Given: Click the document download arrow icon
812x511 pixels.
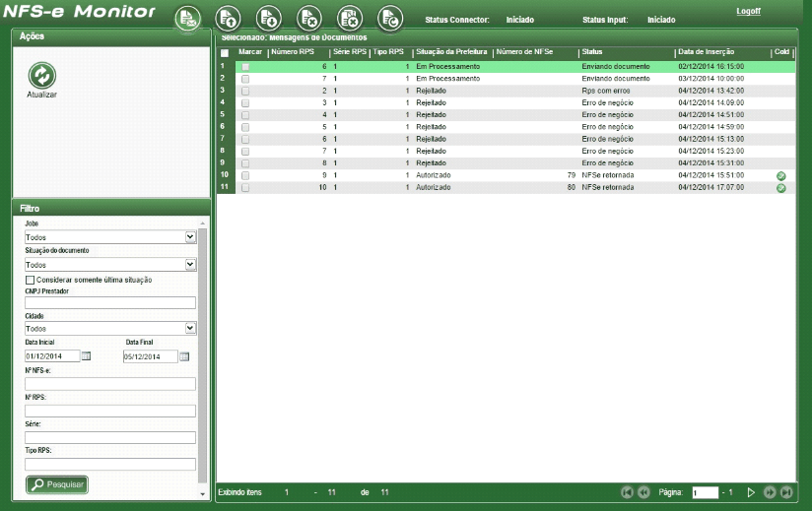Looking at the screenshot, I should (268, 19).
